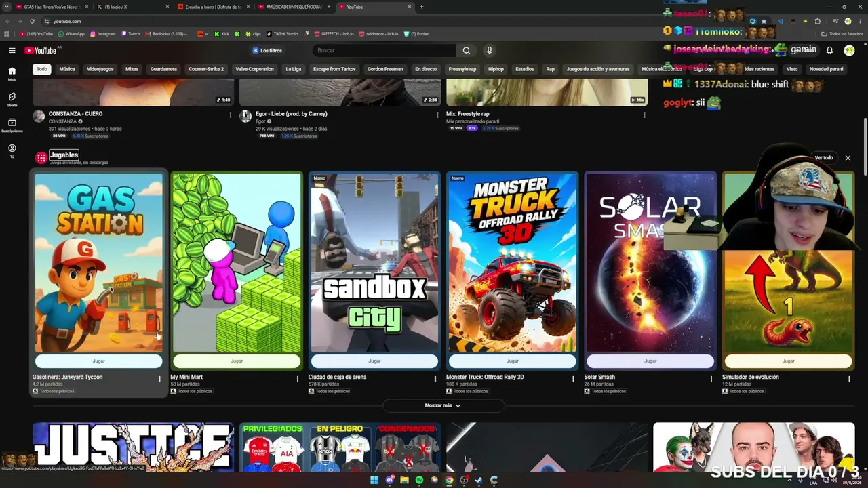868x488 pixels.
Task: Open more options for CONSTANZA - CUERO video
Action: [x=231, y=115]
